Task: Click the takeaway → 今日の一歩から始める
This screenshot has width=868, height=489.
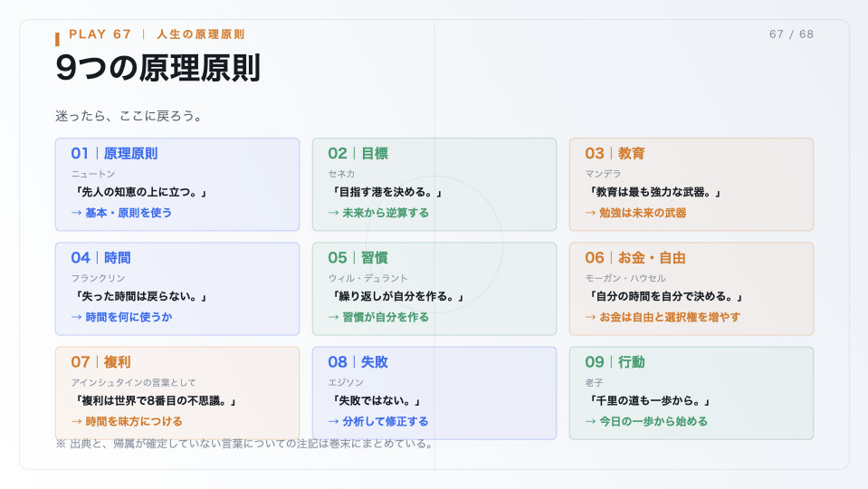Action: 646,421
